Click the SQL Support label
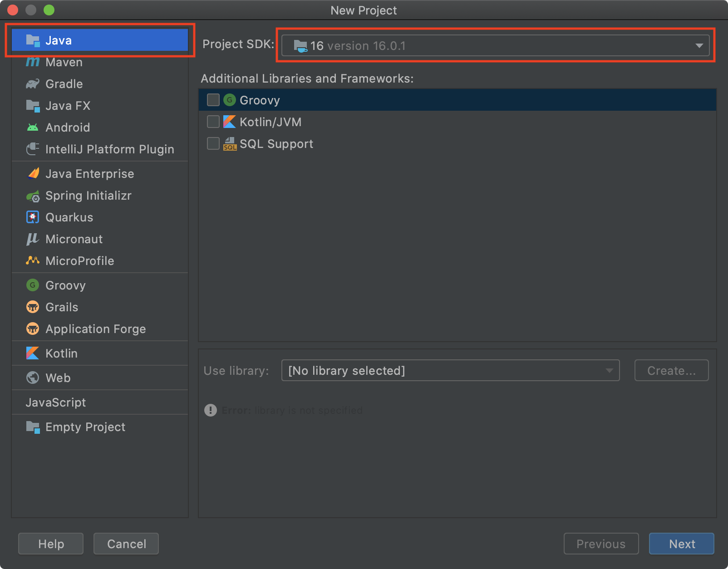The height and width of the screenshot is (569, 728). (276, 144)
